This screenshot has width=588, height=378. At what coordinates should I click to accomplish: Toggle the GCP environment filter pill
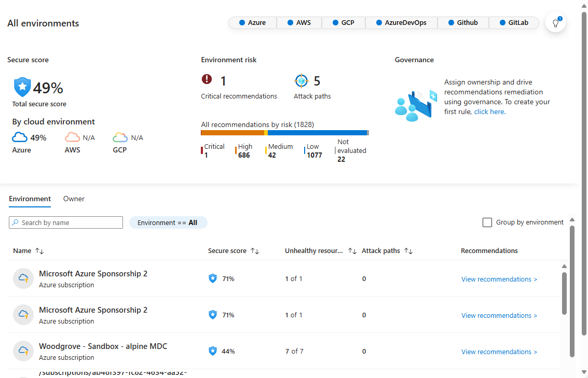(344, 23)
